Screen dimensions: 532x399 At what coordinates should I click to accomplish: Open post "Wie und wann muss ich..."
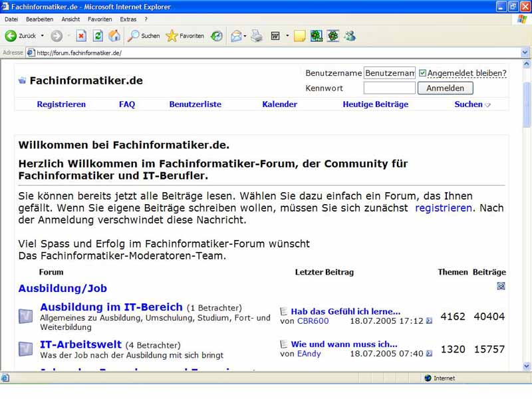pos(344,344)
